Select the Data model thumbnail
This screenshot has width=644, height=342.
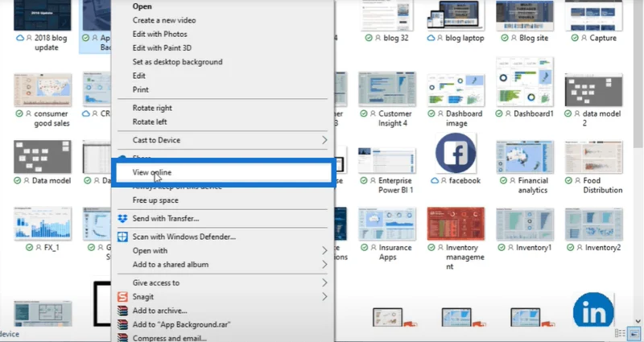43,157
